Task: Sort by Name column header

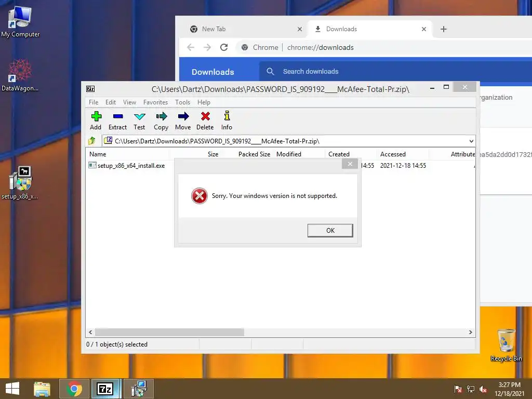Action: (x=127, y=154)
